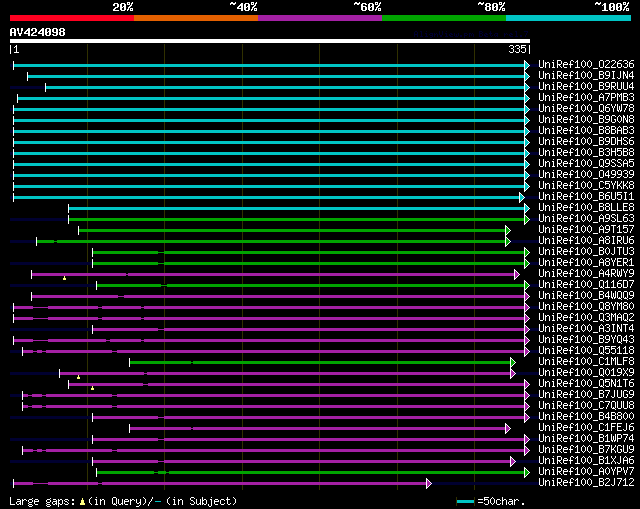Click the green arrowhead for UniRef100_A9T157
Screen dimensions: 640x509
pos(508,230)
